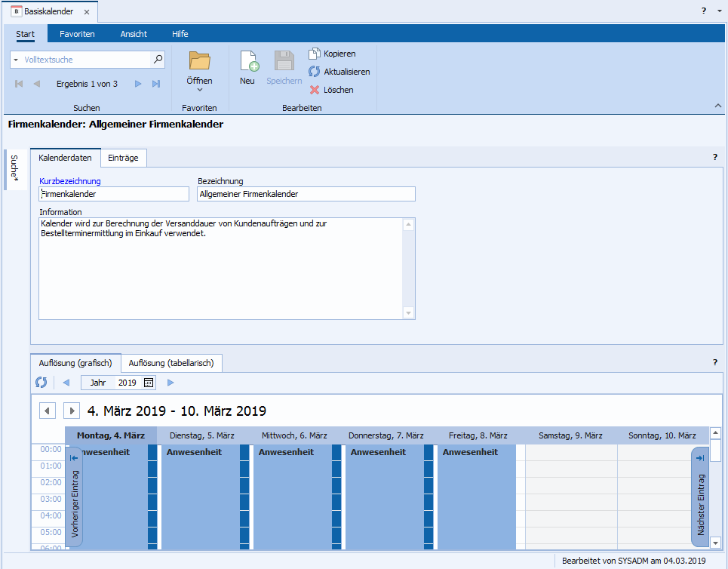Refresh the calendar resolution view
Viewport: 728px width, 569px height.
point(41,383)
